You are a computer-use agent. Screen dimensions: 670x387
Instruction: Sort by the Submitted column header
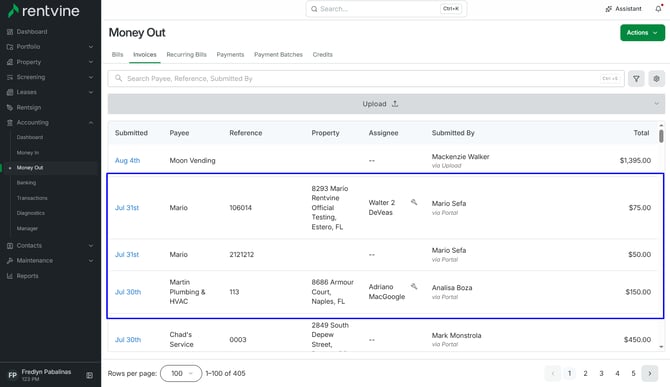pyautogui.click(x=131, y=133)
